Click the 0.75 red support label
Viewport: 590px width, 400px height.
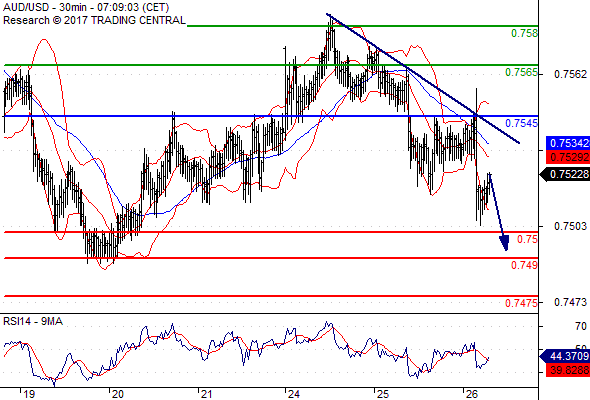527,239
